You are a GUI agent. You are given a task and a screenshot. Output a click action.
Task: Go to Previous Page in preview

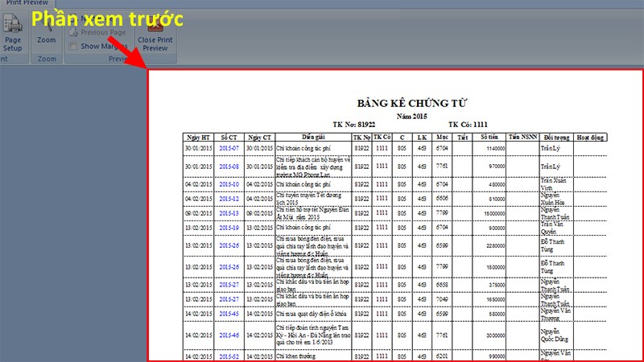click(97, 32)
